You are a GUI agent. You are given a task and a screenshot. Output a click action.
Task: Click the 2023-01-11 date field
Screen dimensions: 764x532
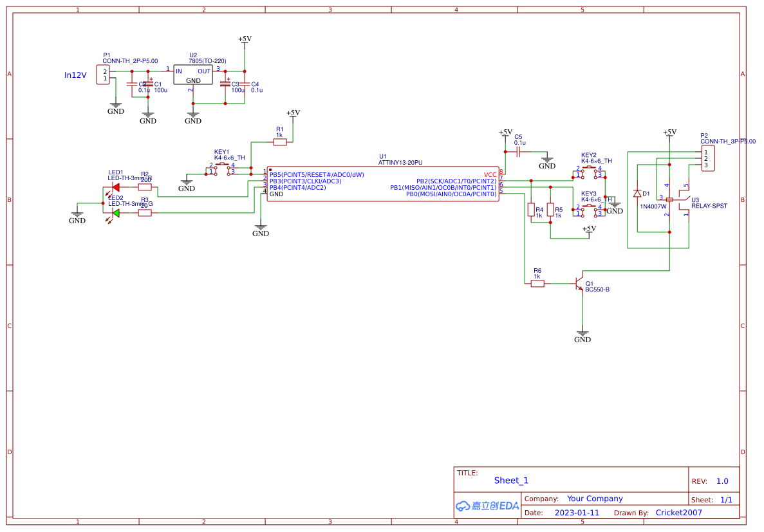point(577,512)
